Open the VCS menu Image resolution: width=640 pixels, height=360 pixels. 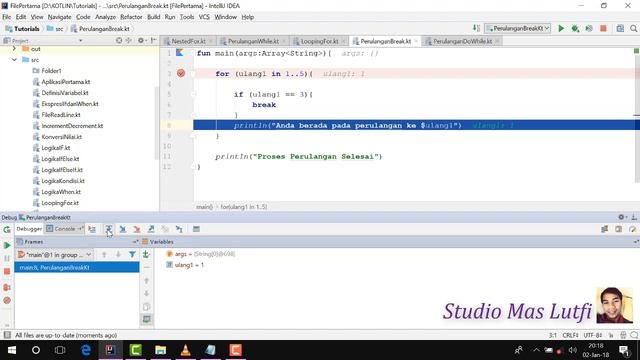(204, 17)
